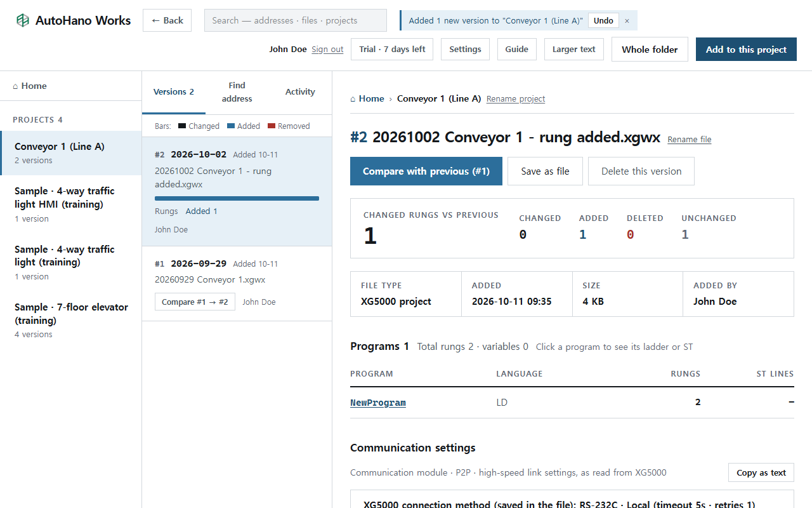Image resolution: width=812 pixels, height=508 pixels.
Task: Click the Changed legend color swatch
Action: (x=182, y=126)
